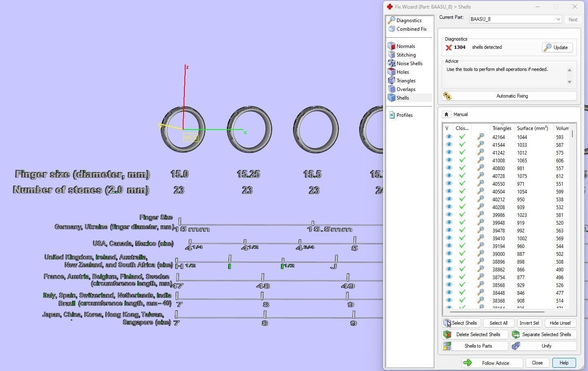Switch to the Overlaps fix page

pyautogui.click(x=406, y=89)
